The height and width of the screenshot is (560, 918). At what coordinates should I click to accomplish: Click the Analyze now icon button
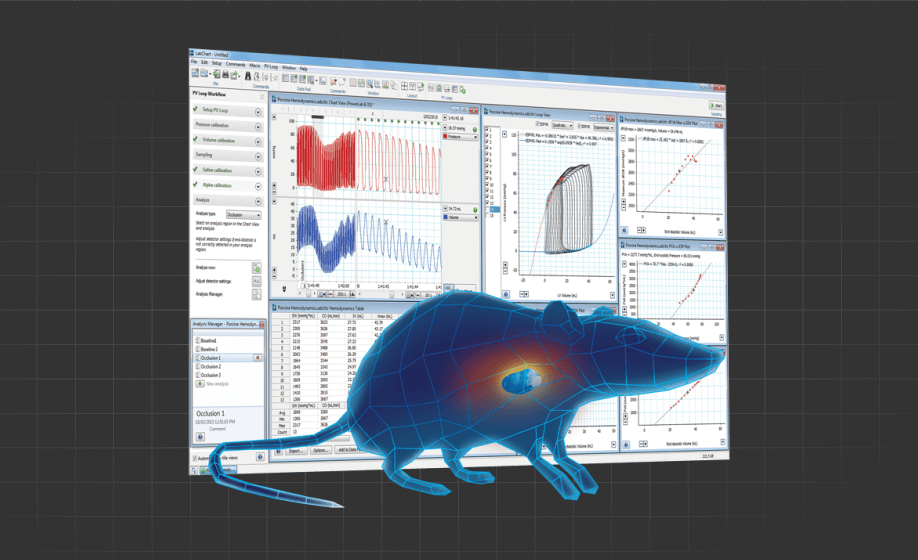point(256,268)
